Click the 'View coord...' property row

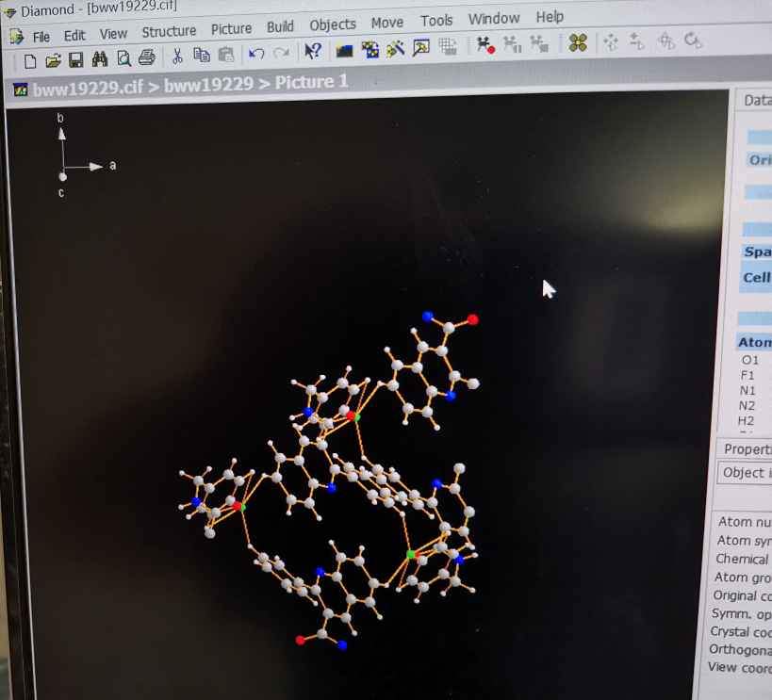click(740, 668)
